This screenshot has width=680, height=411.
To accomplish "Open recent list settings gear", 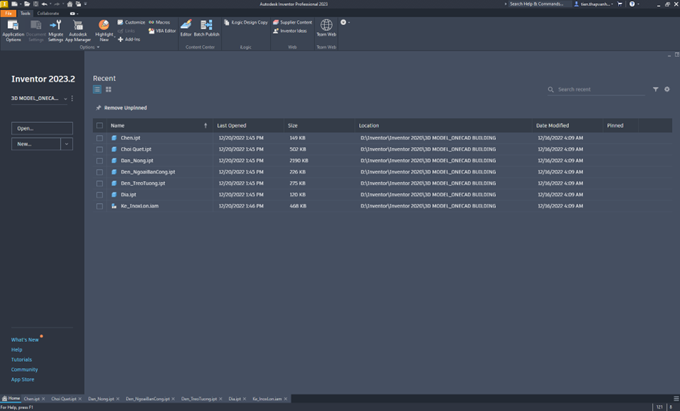I will click(667, 89).
